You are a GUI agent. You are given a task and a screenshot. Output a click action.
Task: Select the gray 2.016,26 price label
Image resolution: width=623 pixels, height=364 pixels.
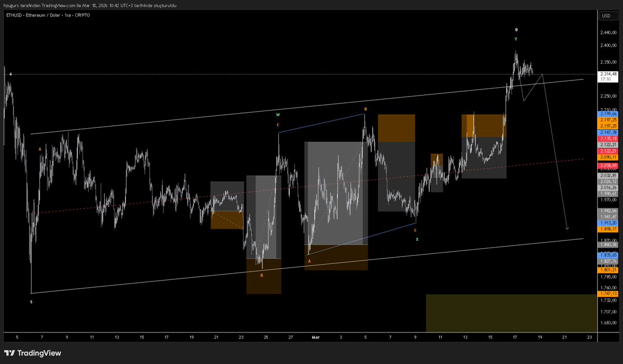pyautogui.click(x=608, y=187)
